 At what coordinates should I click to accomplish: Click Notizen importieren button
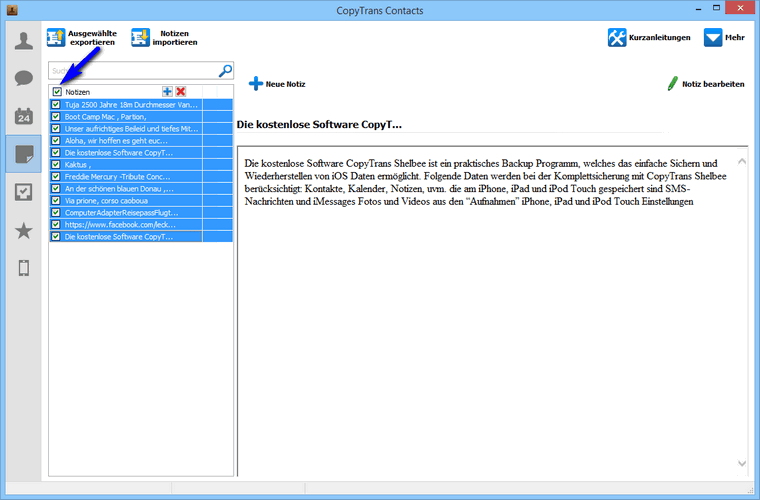pyautogui.click(x=165, y=37)
